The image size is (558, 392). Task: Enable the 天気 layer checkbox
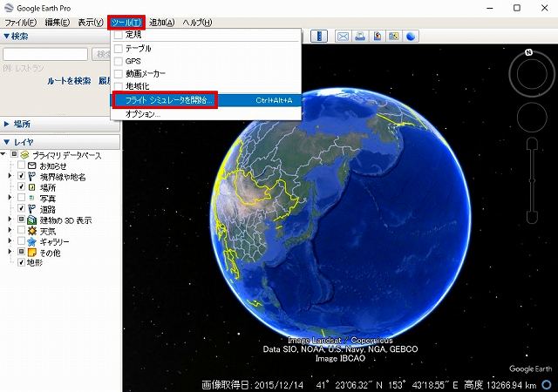(21, 230)
